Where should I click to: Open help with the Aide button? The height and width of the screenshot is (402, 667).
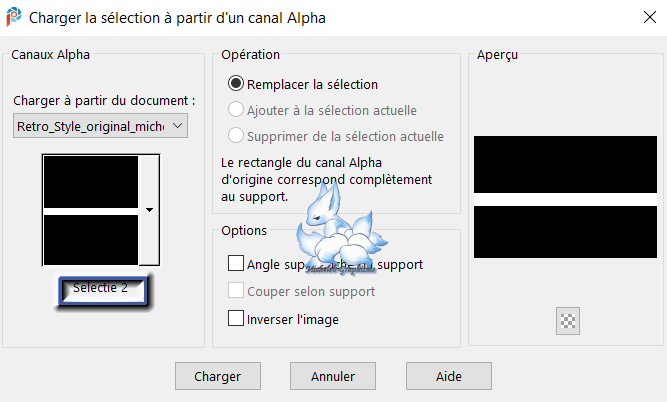tap(448, 377)
